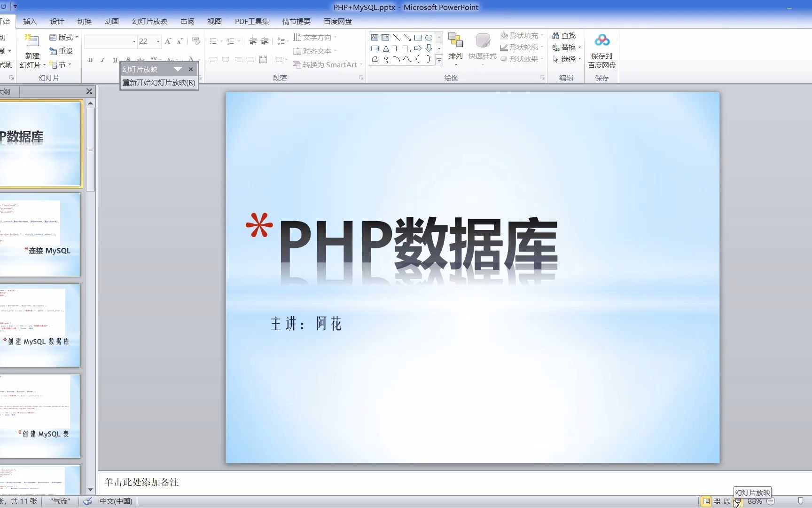Switch to Normal view in status bar
The width and height of the screenshot is (812, 508).
coord(706,501)
